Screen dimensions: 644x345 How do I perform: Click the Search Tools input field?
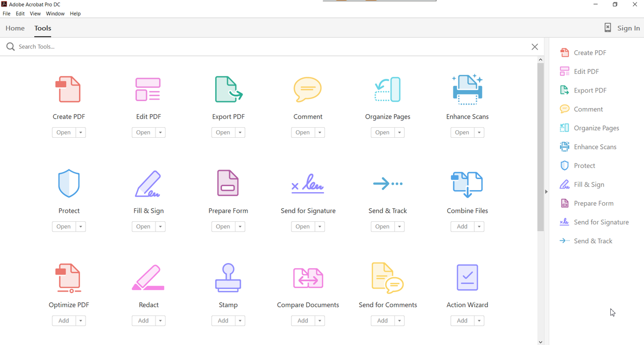click(272, 47)
